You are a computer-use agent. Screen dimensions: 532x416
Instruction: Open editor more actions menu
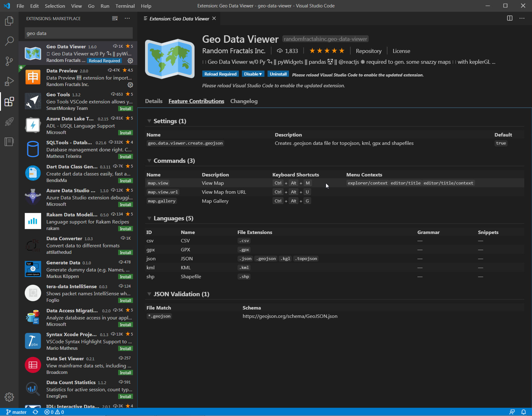[522, 18]
